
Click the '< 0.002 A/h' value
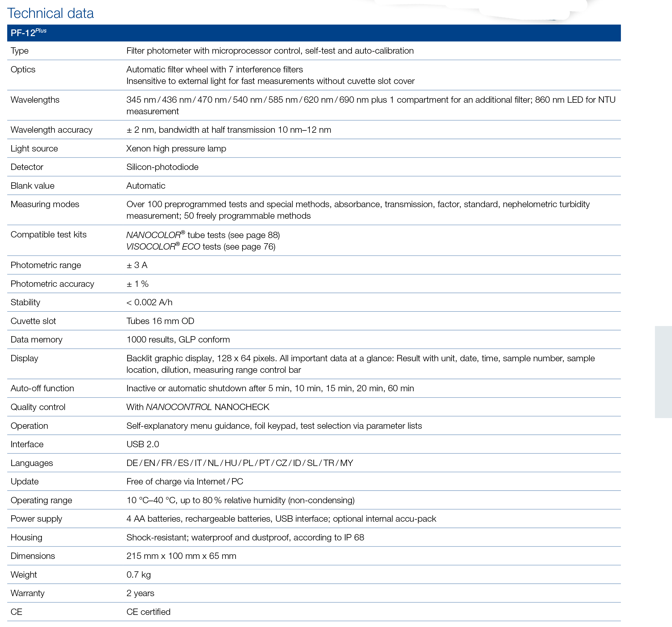pyautogui.click(x=150, y=302)
